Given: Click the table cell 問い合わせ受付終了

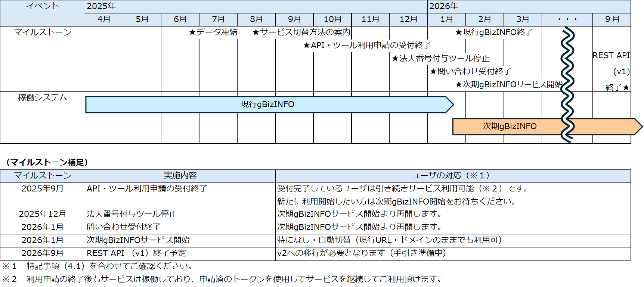Looking at the screenshot, I should (x=180, y=227).
